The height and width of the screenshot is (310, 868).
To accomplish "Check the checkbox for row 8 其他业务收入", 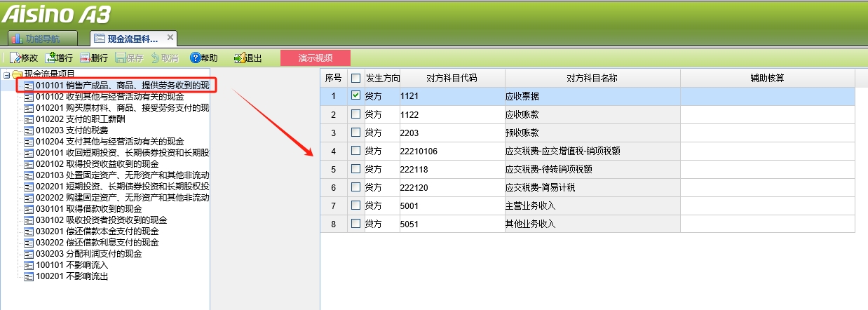I will [x=356, y=223].
